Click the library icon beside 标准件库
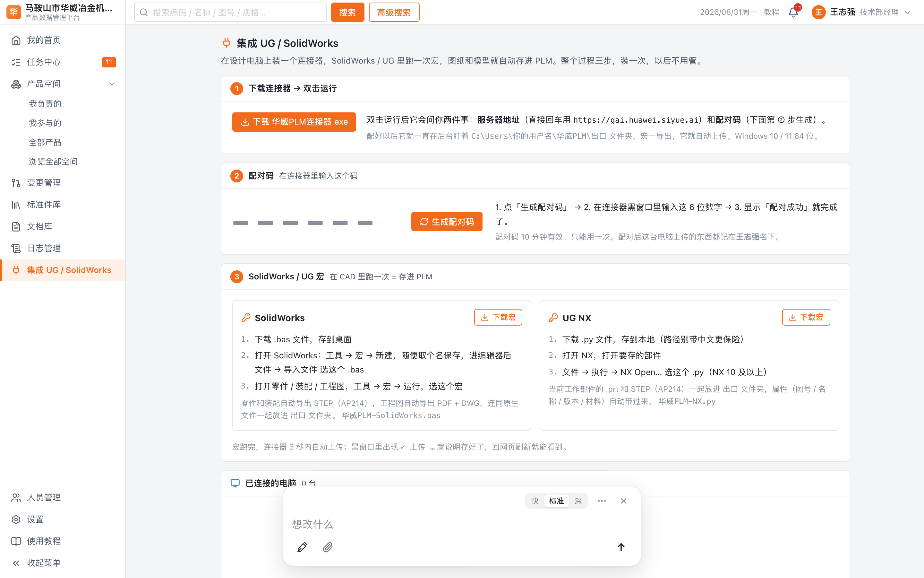This screenshot has width=924, height=578. click(x=16, y=205)
